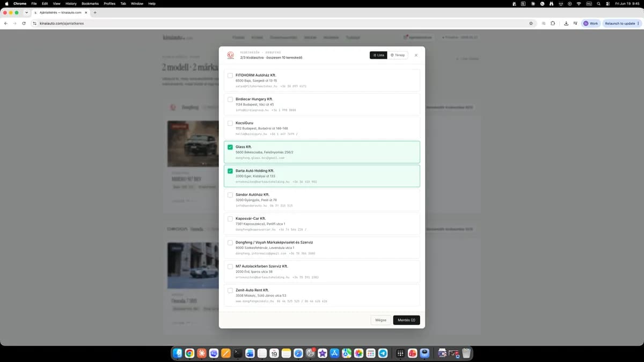Open Notes from the Dock

pyautogui.click(x=287, y=353)
